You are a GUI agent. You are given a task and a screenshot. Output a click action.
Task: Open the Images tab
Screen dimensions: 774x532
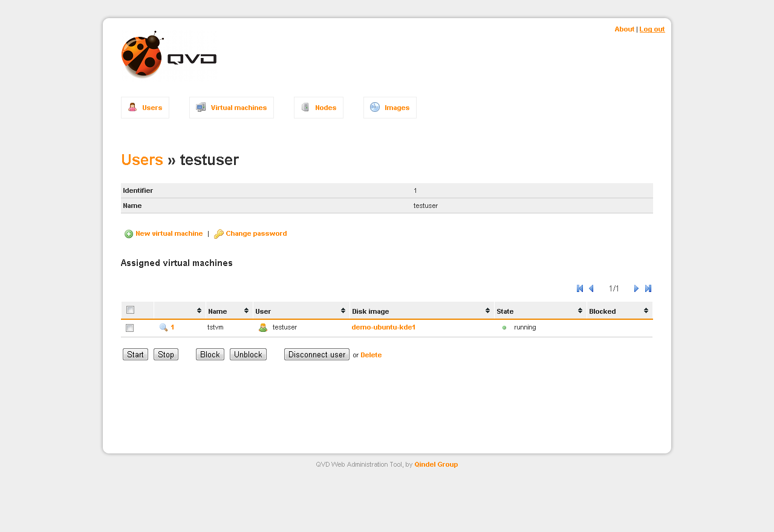[390, 108]
